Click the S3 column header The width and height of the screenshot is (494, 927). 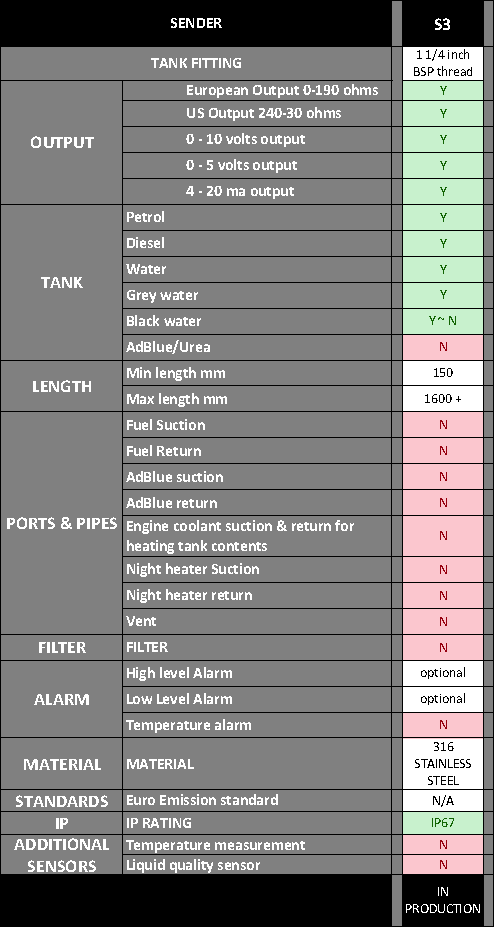tap(443, 24)
